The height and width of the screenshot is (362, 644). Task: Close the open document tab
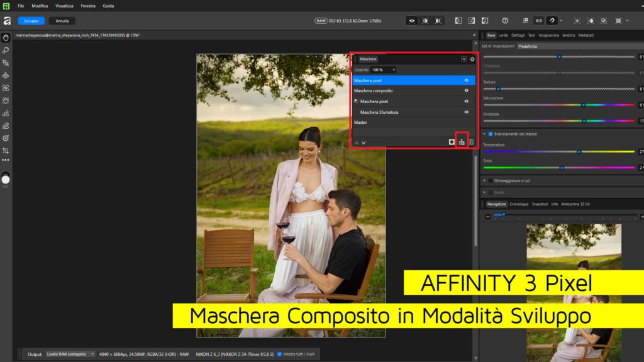pyautogui.click(x=474, y=35)
